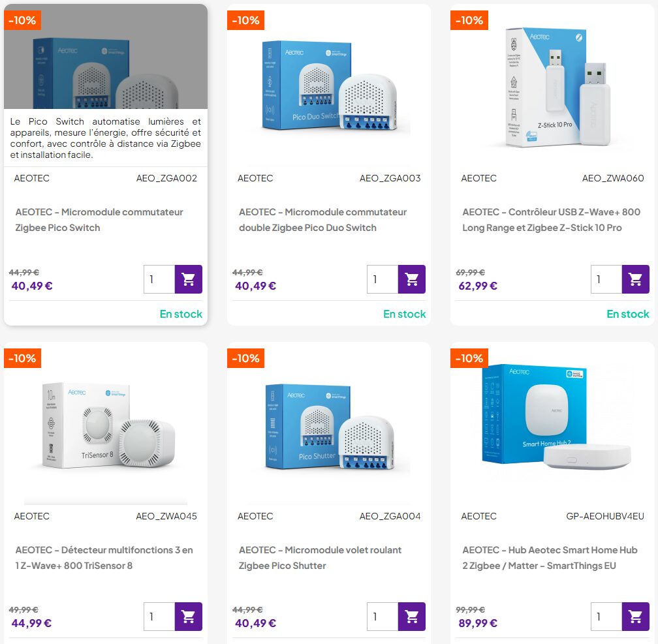Add TriSensor 8 to cart

(189, 617)
